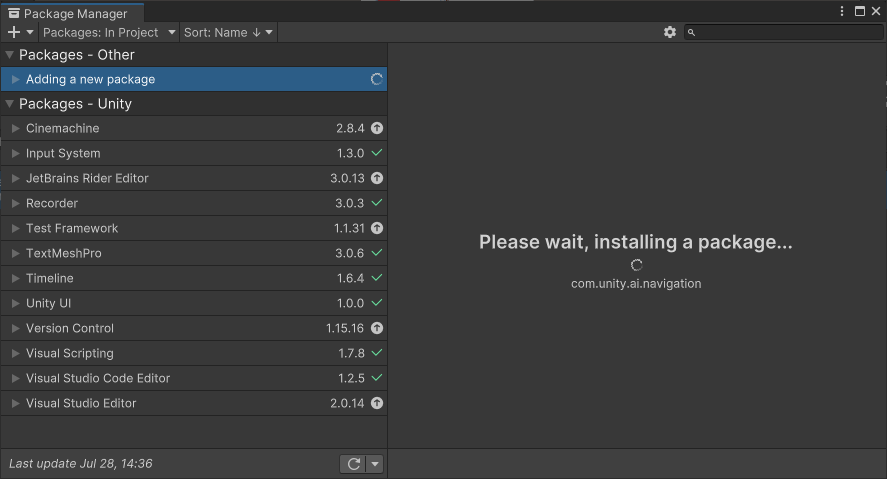Select the Visual Scripting package
The width and height of the screenshot is (887, 479).
point(194,353)
